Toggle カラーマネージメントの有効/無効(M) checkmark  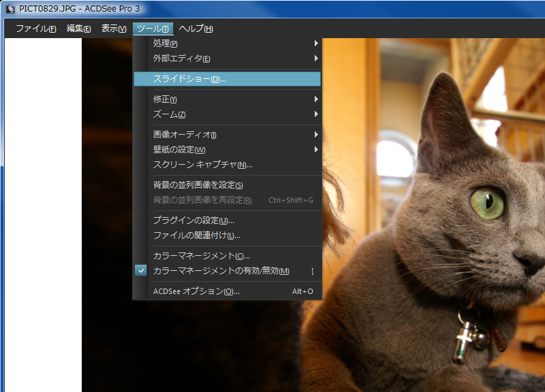pyautogui.click(x=227, y=271)
